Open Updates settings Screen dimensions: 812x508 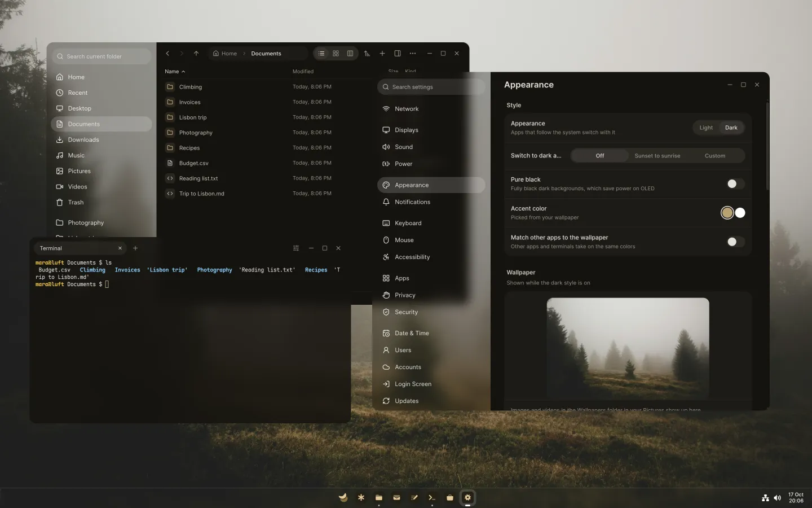pos(431,401)
